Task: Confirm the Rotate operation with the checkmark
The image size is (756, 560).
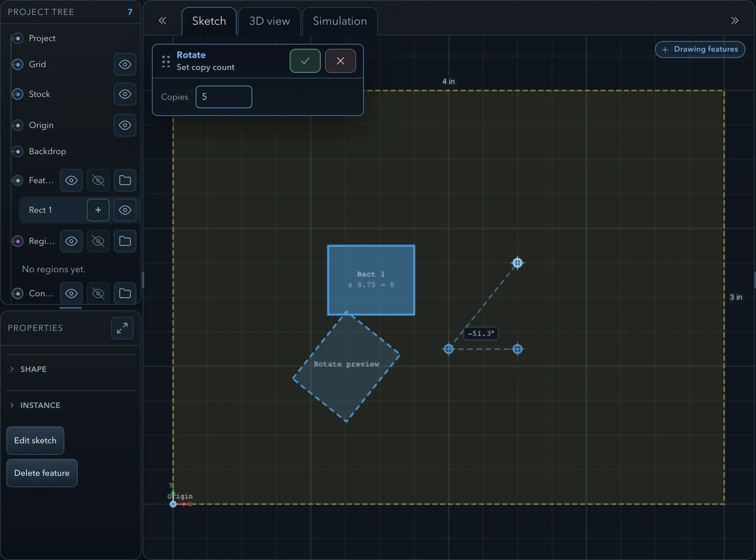Action: [305, 61]
